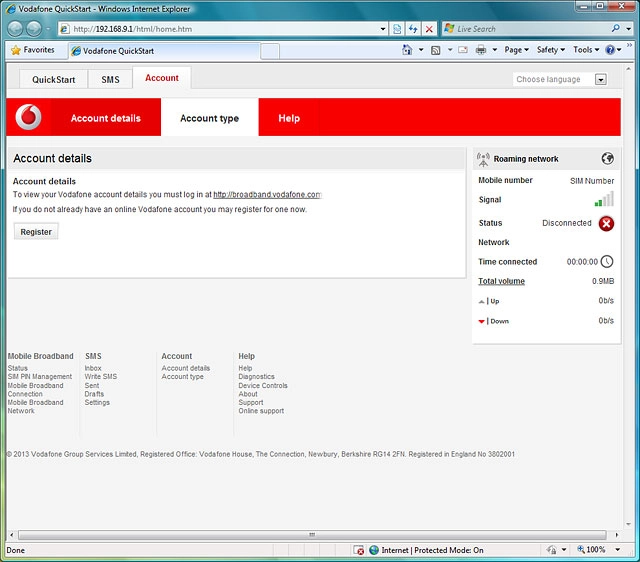This screenshot has width=640, height=562.
Task: Click the Vodafone logo icon
Action: pos(28,117)
